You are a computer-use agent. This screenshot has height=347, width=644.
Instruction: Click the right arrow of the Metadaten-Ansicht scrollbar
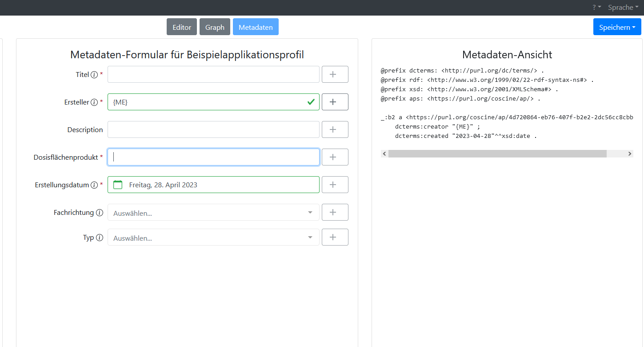pos(629,153)
